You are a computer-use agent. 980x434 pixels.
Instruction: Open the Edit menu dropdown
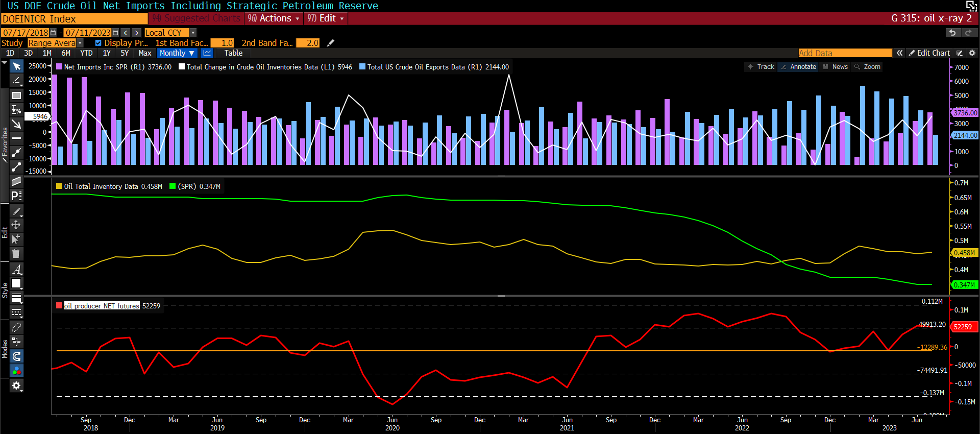pos(326,18)
